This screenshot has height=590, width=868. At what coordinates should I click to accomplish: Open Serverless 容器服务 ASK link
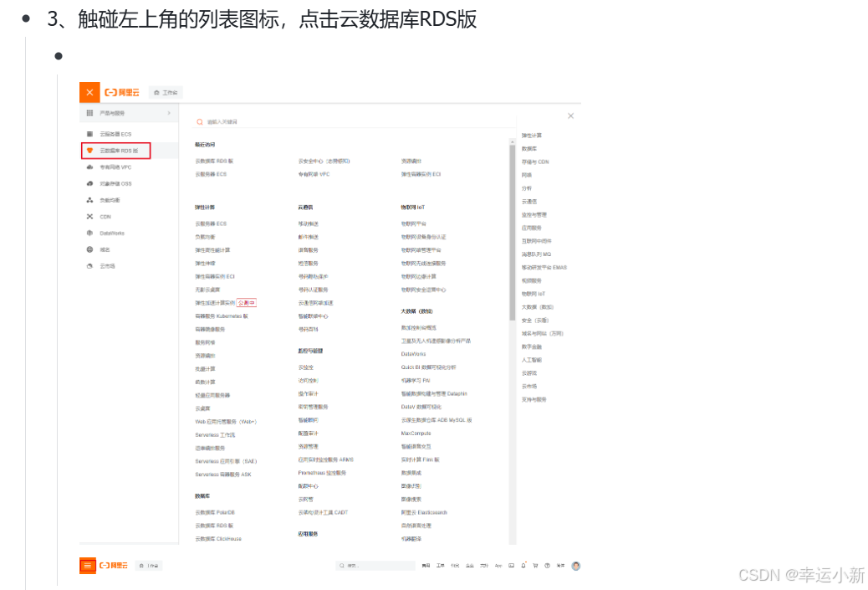[223, 475]
